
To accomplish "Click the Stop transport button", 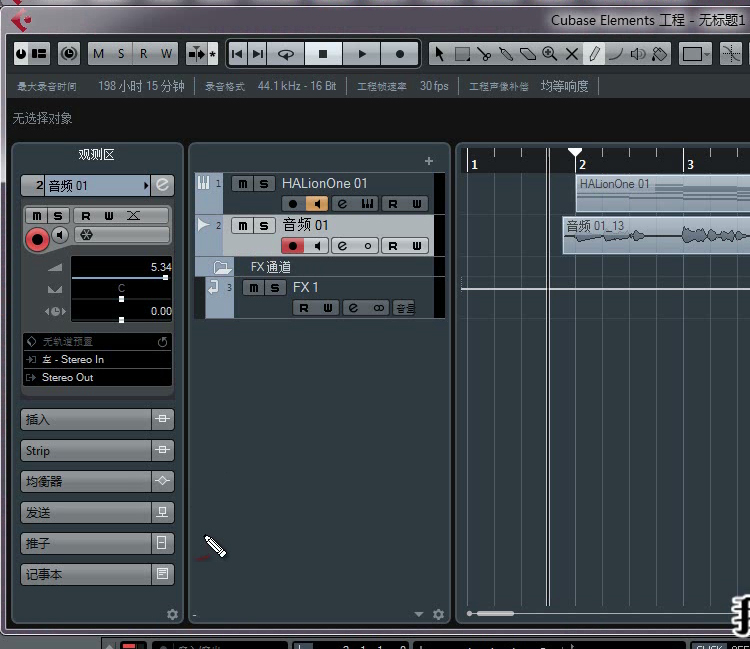I will (x=323, y=54).
